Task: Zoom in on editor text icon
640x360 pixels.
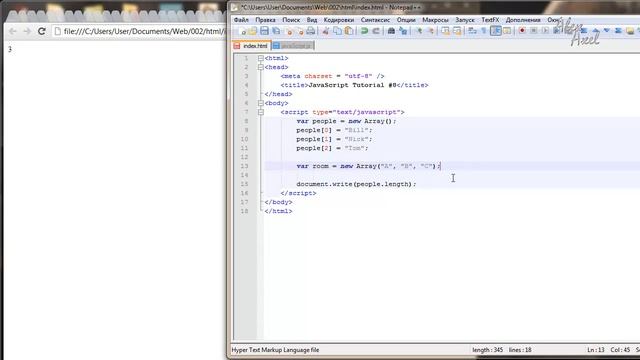Action: (x=419, y=31)
